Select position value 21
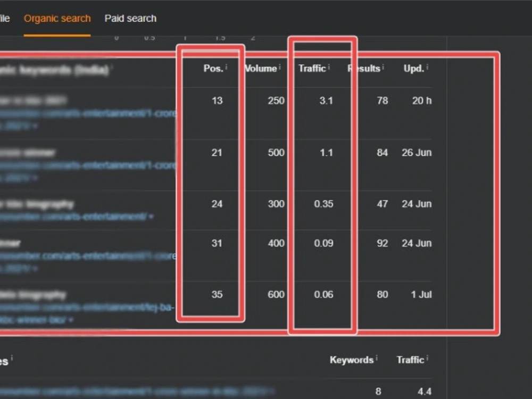 coord(217,153)
